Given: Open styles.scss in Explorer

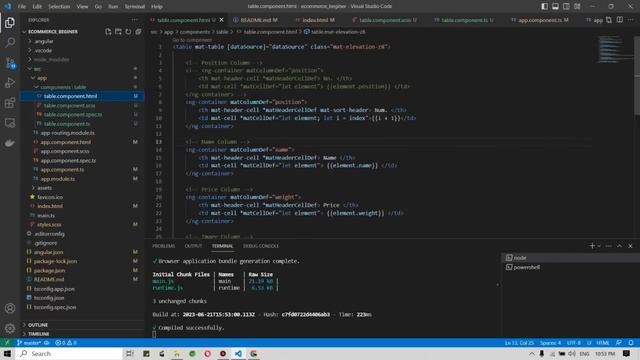Looking at the screenshot, I should click(82, 224).
